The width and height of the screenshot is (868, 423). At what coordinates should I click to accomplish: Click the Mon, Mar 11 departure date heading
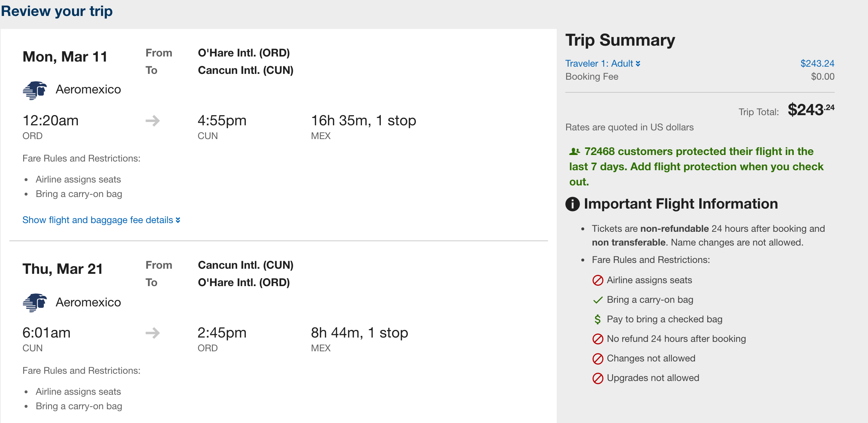click(65, 57)
